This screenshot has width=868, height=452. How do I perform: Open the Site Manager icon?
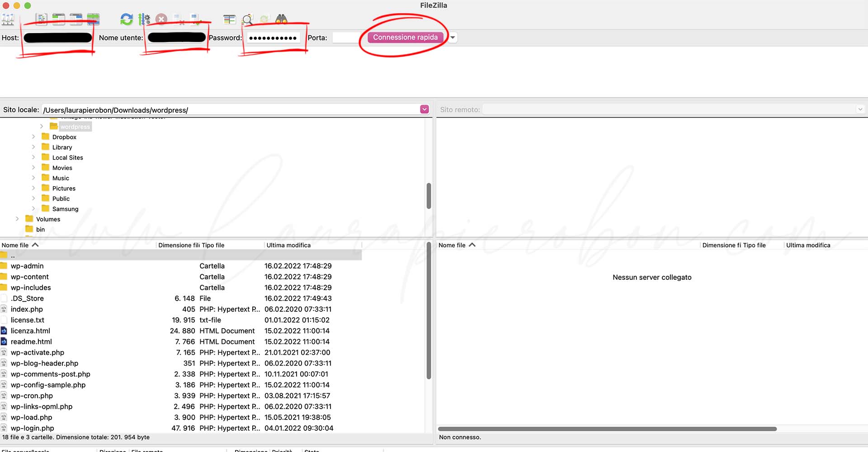pos(8,19)
